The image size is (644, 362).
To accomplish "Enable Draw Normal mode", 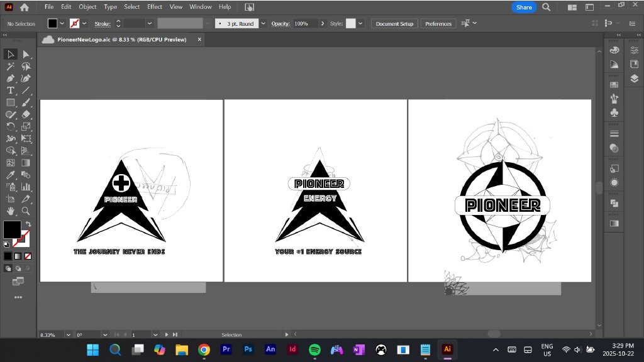I will (x=8, y=268).
